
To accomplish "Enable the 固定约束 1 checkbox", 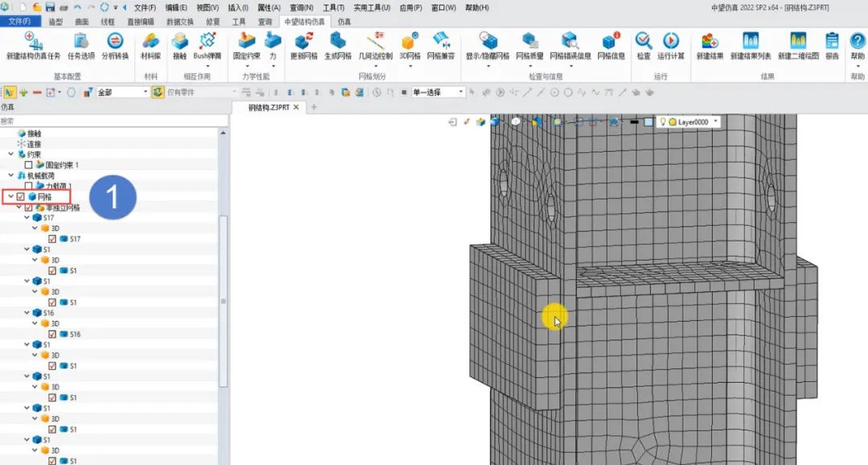I will (x=29, y=164).
